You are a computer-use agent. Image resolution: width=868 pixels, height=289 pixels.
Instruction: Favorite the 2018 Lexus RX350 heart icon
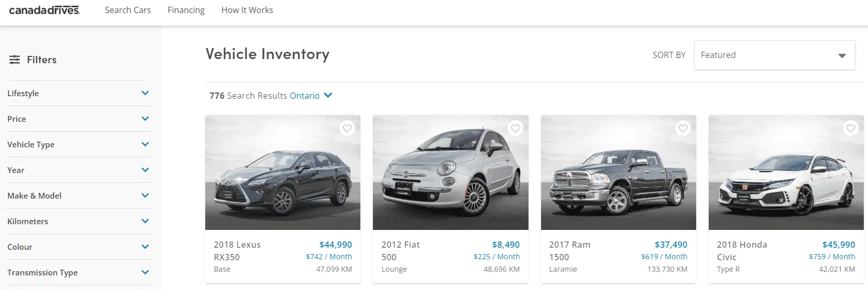click(347, 129)
